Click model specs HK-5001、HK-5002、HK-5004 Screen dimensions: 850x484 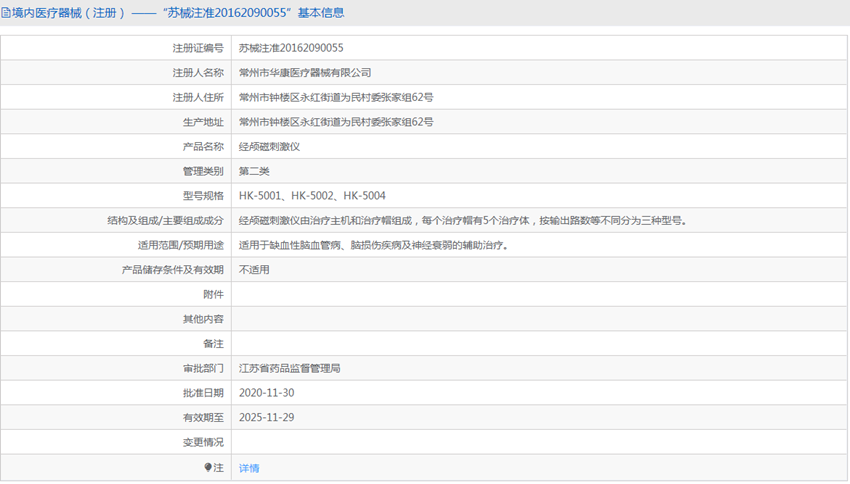(312, 196)
